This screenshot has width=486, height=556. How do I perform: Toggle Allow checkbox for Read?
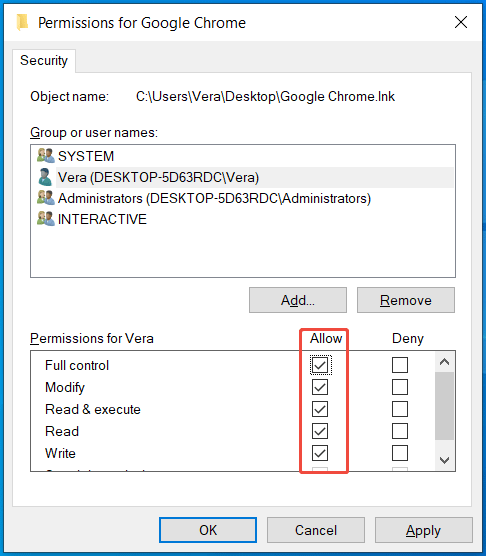(x=320, y=431)
